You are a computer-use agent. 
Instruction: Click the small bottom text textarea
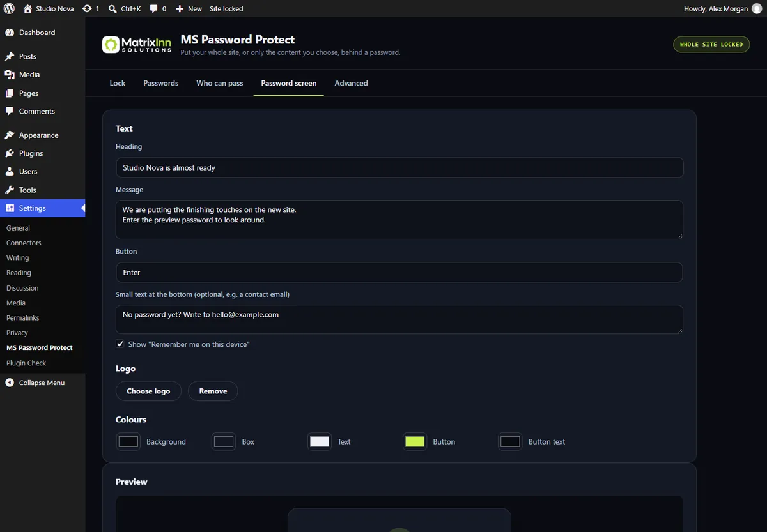(x=399, y=319)
